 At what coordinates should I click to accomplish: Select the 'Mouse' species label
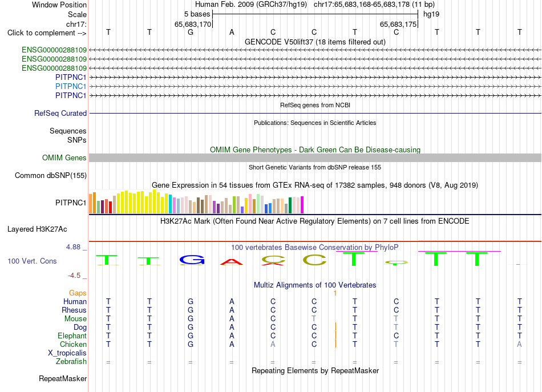click(75, 319)
